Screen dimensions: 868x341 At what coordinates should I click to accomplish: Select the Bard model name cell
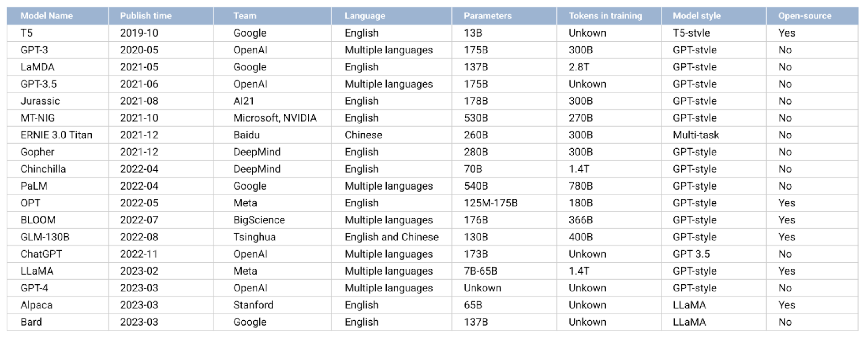[58, 322]
